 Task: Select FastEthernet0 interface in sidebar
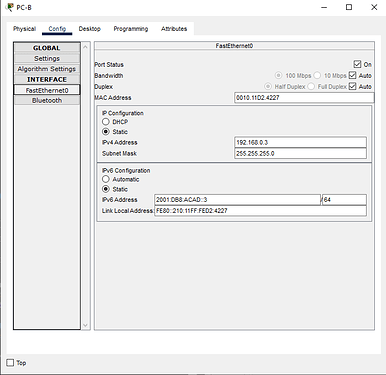[x=47, y=90]
